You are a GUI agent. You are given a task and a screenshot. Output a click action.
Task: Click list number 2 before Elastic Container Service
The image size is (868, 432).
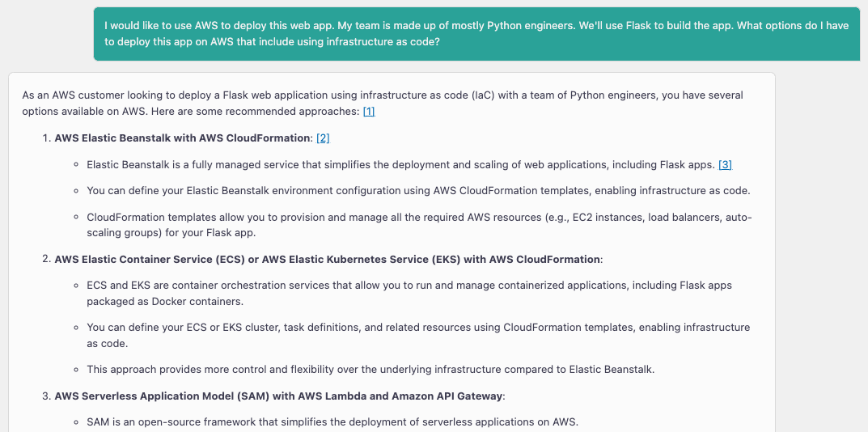(46, 260)
